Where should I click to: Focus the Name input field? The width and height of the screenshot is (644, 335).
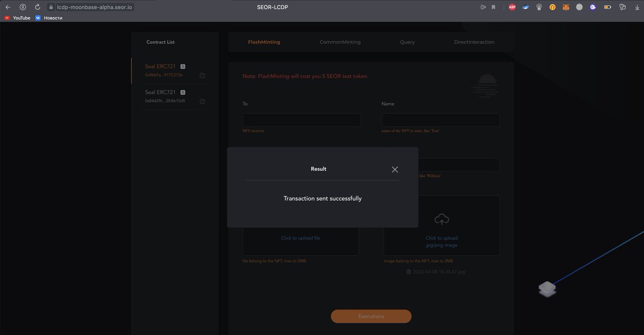point(441,120)
